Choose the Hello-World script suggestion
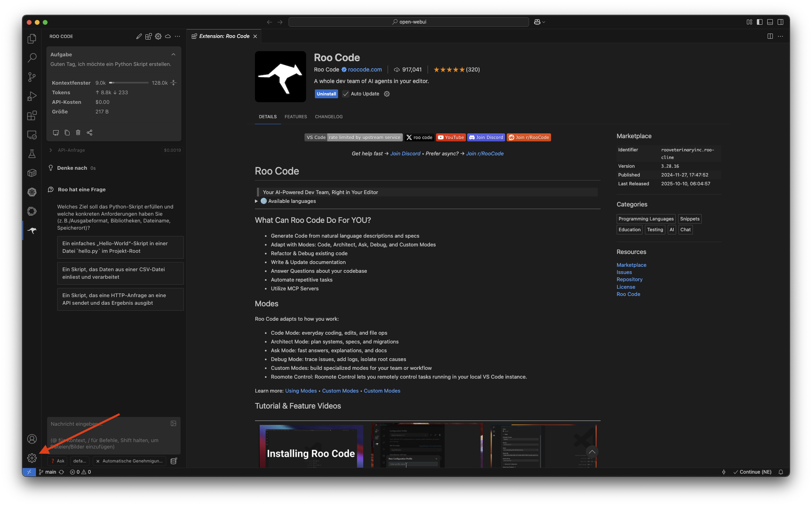812x506 pixels. click(120, 247)
